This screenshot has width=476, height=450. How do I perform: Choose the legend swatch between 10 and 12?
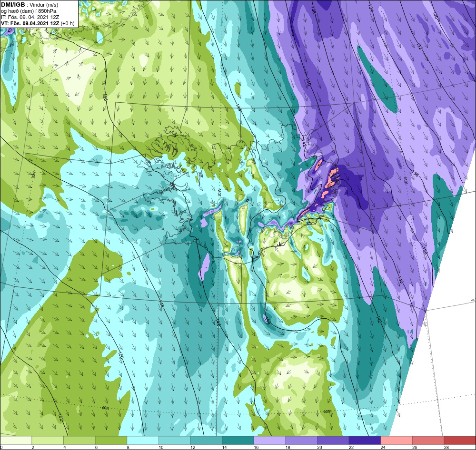pos(175,440)
